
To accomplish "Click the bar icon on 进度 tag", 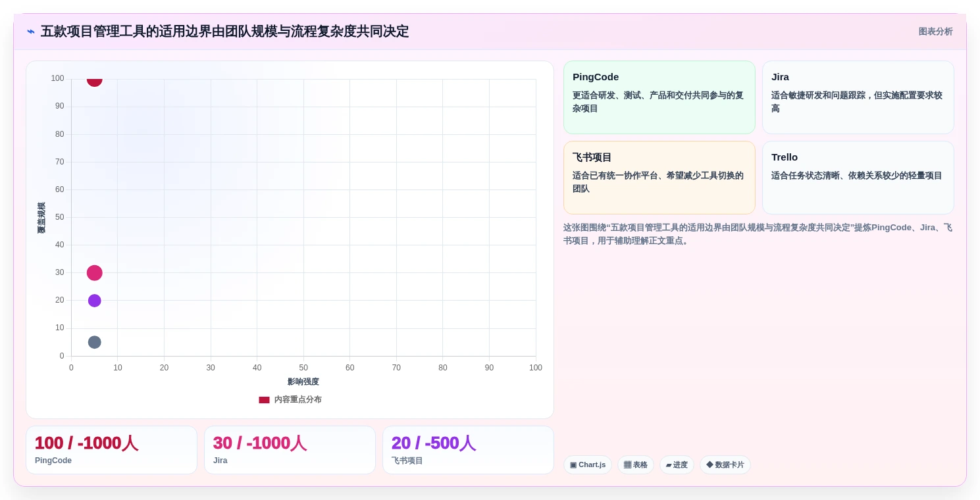I will pyautogui.click(x=669, y=465).
